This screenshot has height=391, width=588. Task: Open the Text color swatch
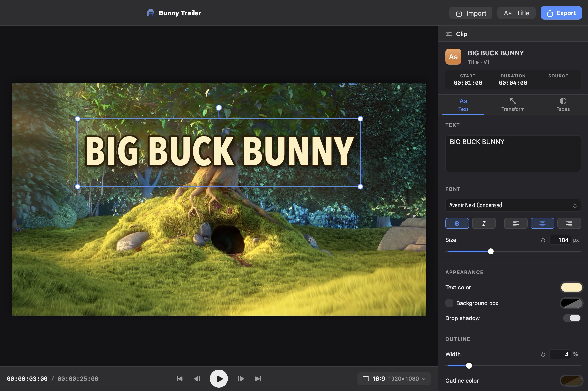pyautogui.click(x=571, y=287)
